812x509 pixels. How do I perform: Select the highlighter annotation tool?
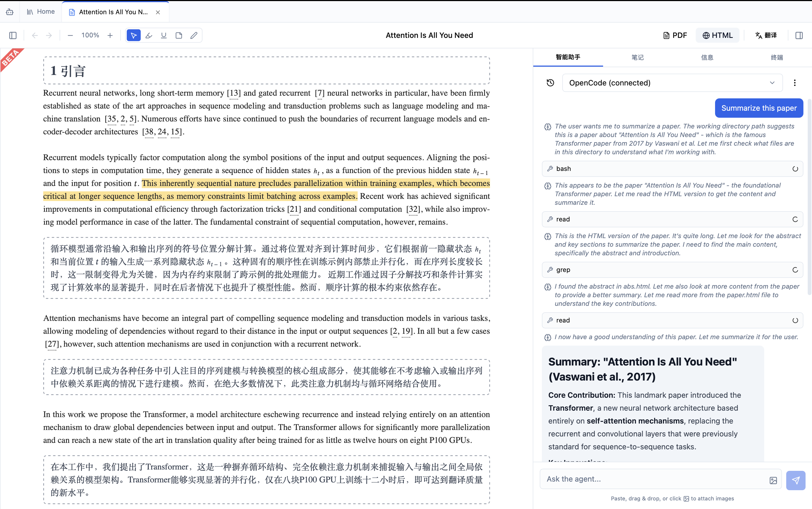tap(149, 35)
